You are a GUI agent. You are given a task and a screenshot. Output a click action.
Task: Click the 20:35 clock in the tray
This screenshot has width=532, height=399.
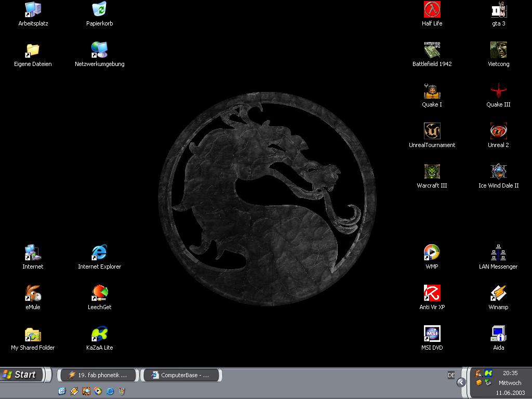pos(510,373)
